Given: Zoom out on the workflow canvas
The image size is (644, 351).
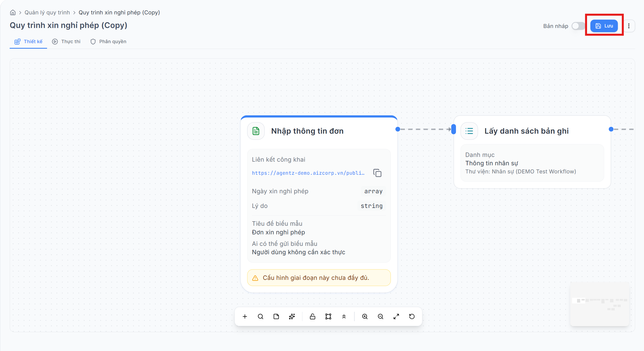Looking at the screenshot, I should [x=380, y=316].
